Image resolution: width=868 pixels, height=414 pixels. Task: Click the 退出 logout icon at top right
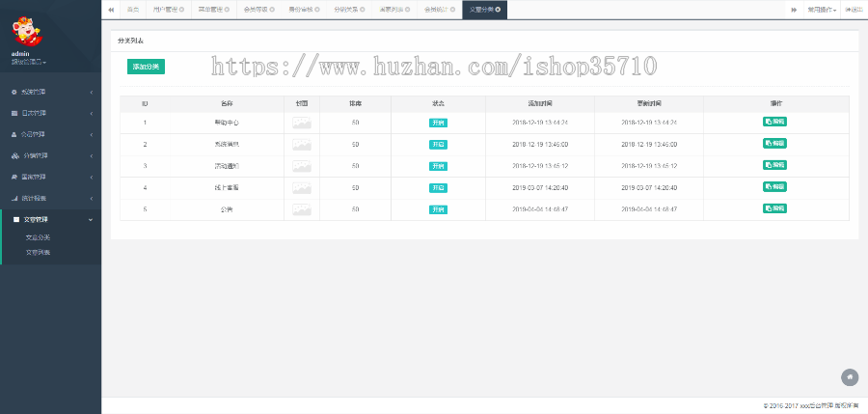pos(847,10)
